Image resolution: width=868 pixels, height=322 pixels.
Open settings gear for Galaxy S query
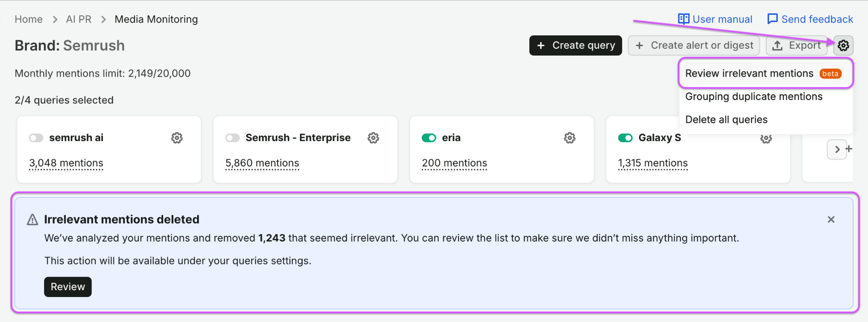click(766, 139)
